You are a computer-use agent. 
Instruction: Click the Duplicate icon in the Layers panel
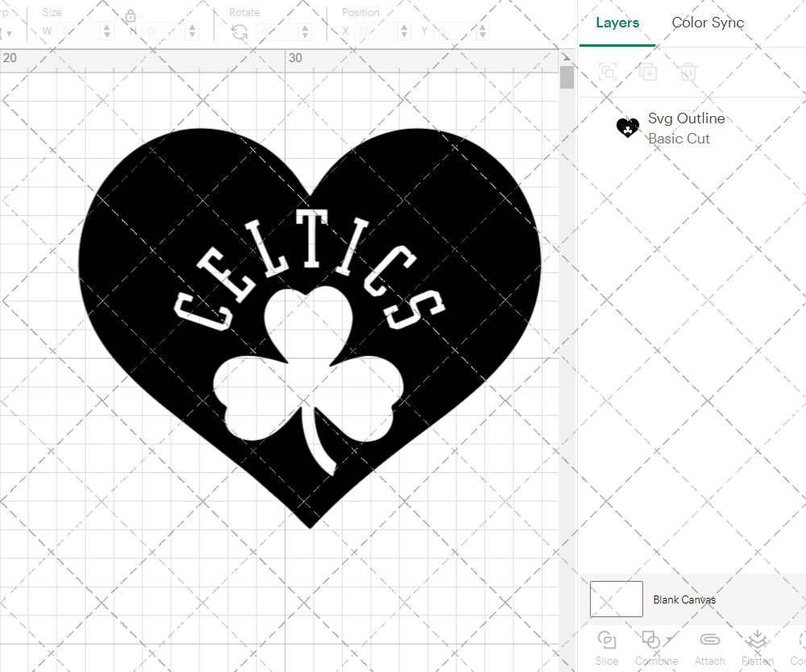(647, 72)
